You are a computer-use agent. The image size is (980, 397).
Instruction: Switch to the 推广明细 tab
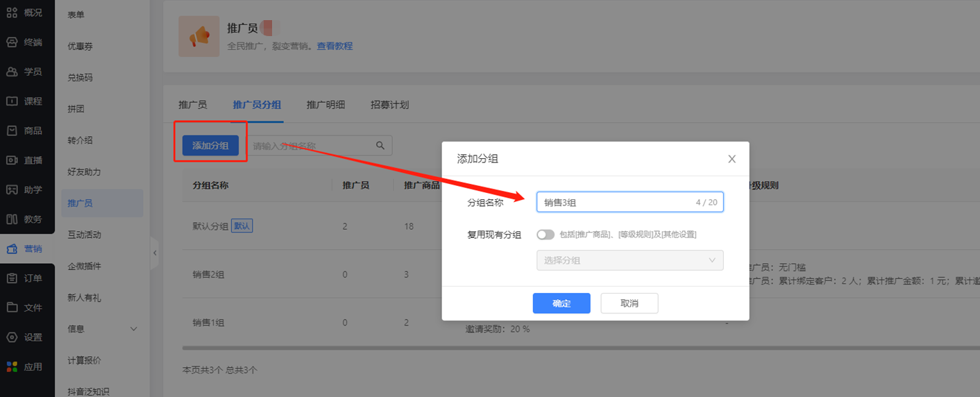tap(326, 105)
